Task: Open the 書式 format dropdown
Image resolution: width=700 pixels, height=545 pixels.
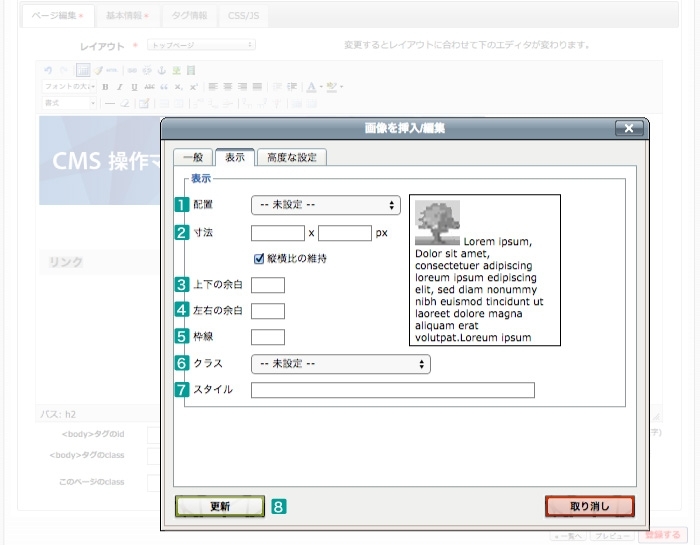Action: (x=69, y=104)
